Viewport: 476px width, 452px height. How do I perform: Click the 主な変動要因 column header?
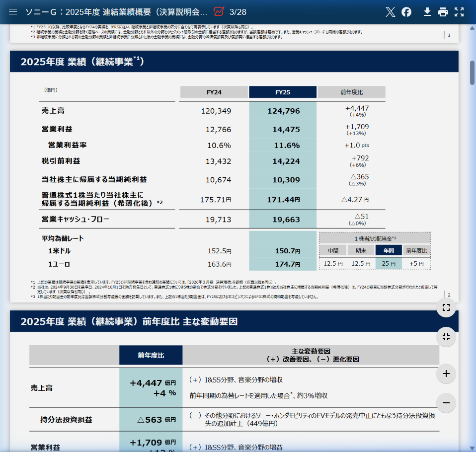(x=311, y=355)
